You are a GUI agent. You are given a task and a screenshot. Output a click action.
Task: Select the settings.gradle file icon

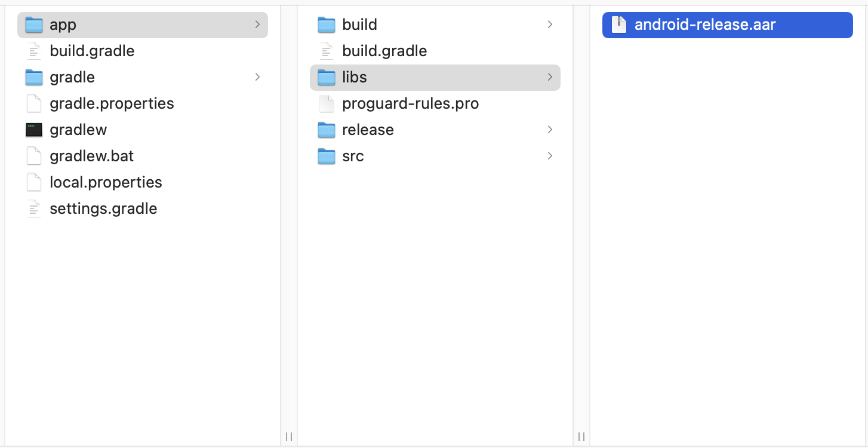pyautogui.click(x=34, y=208)
